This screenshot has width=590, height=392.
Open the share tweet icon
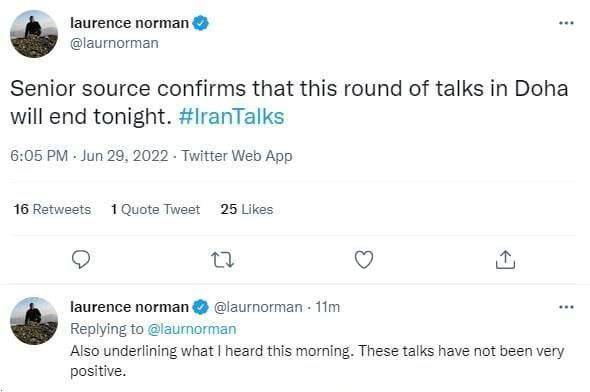[505, 260]
